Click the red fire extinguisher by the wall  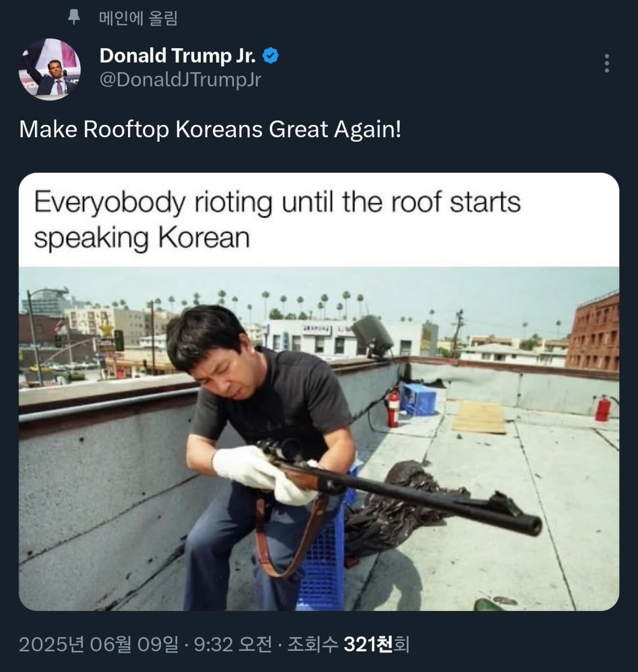[x=392, y=406]
